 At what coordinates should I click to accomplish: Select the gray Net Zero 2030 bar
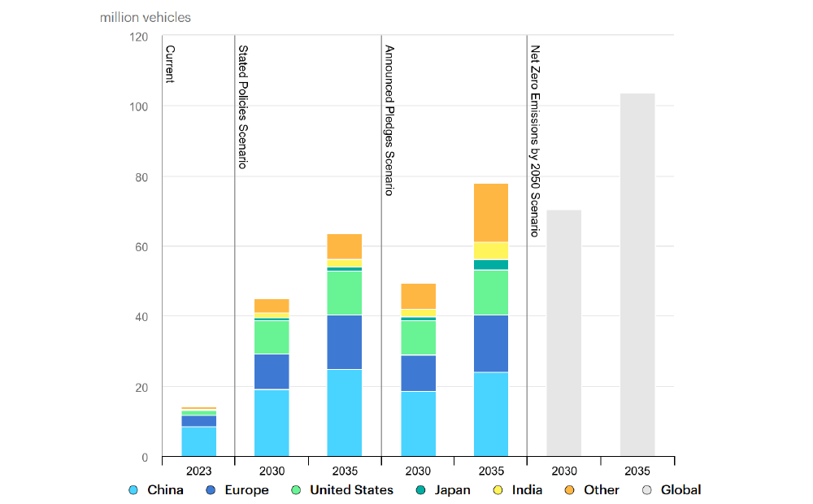coord(563,333)
